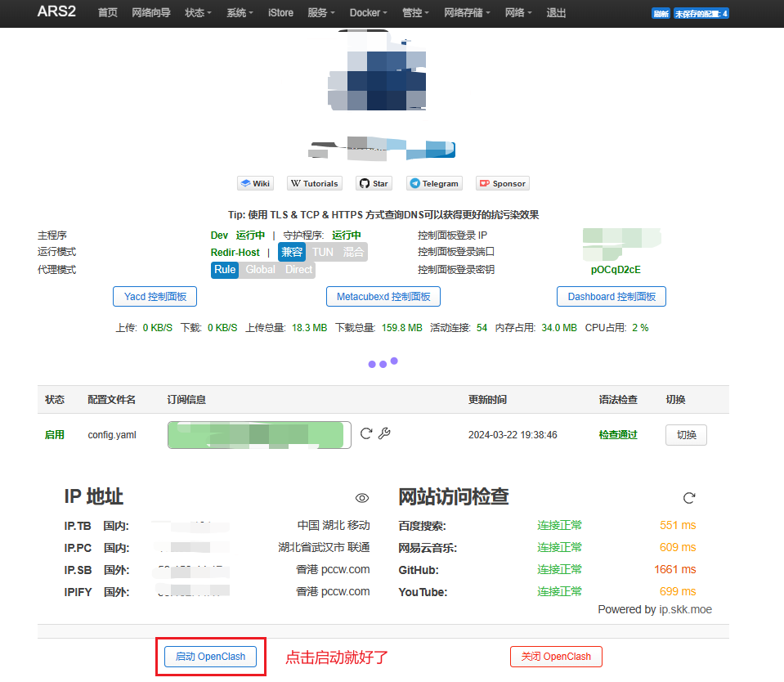Click the 1661 ms GitHub latency

(675, 569)
